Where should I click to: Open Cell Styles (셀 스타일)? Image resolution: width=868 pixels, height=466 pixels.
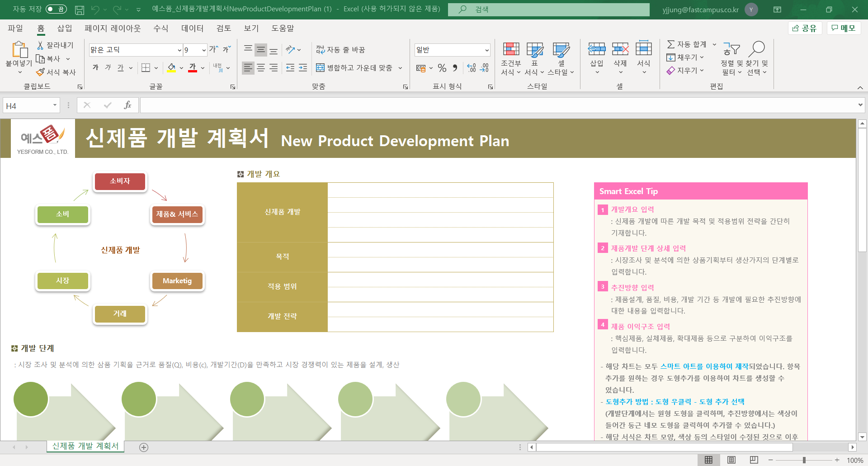coord(561,59)
